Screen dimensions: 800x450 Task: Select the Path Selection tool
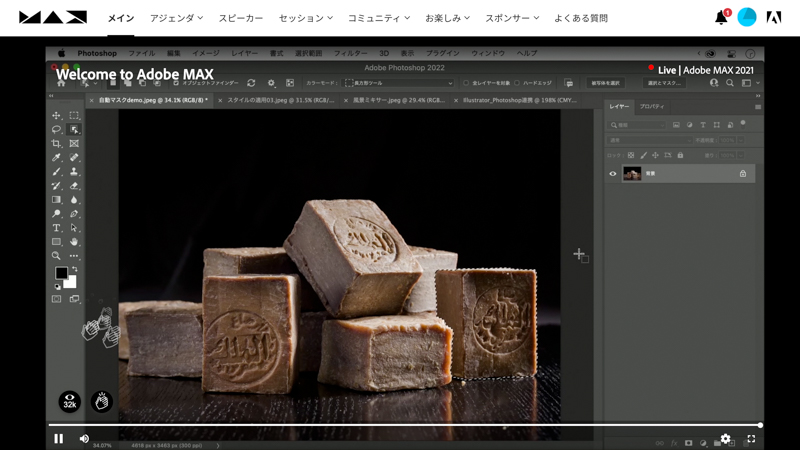pos(74,228)
